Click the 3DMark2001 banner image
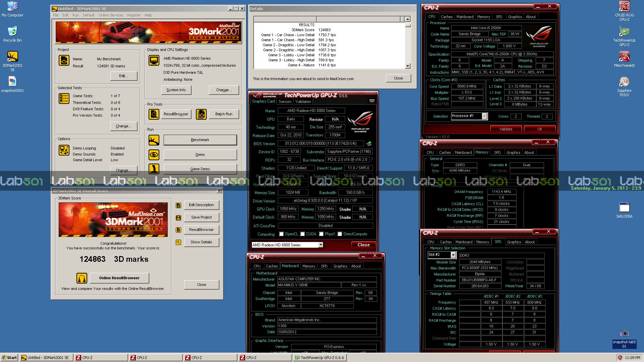This screenshot has width=644, height=362. coord(148,33)
